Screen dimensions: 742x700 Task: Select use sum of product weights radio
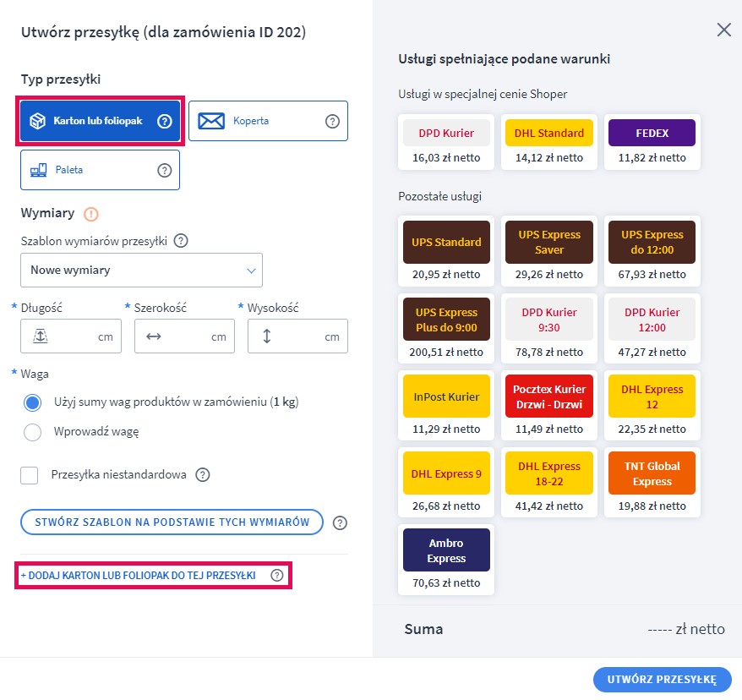click(33, 402)
